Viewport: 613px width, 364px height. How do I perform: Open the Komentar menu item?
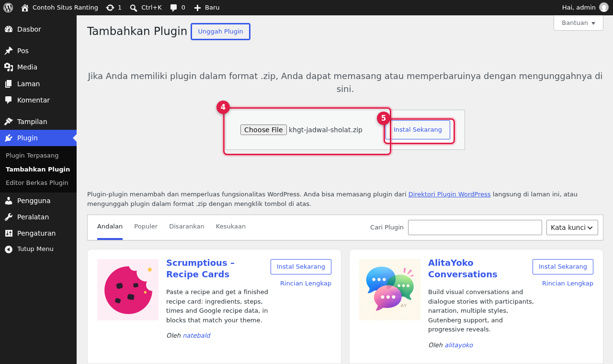tap(38, 100)
